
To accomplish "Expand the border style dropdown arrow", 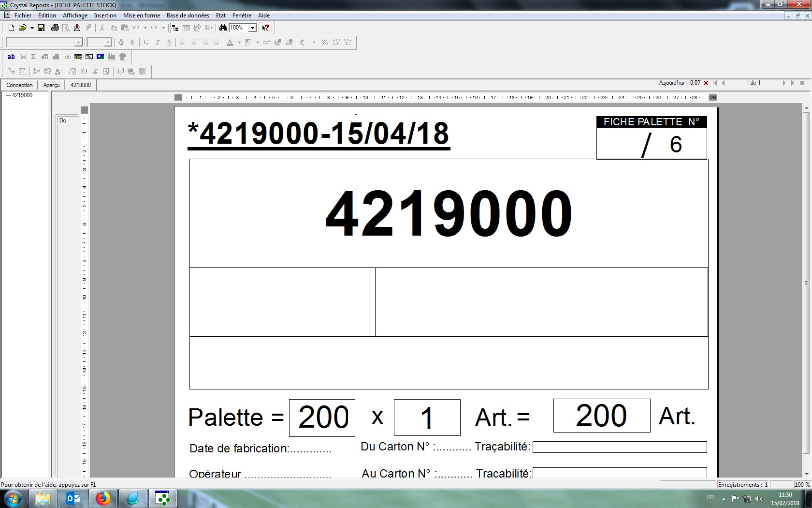I will tap(258, 43).
